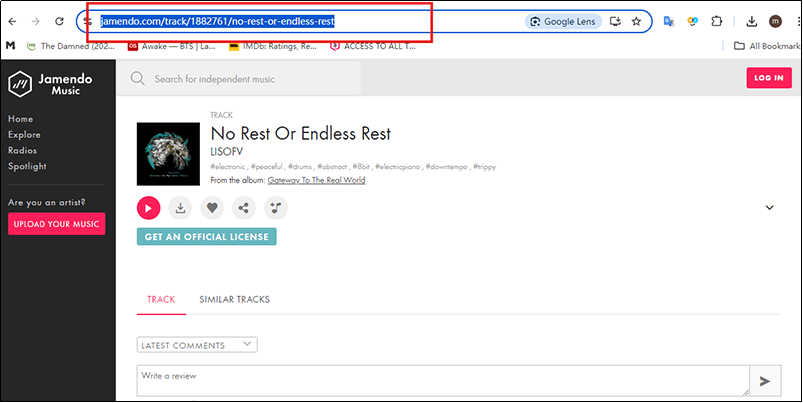Expand track details with the chevron
The height and width of the screenshot is (403, 803).
[x=769, y=208]
